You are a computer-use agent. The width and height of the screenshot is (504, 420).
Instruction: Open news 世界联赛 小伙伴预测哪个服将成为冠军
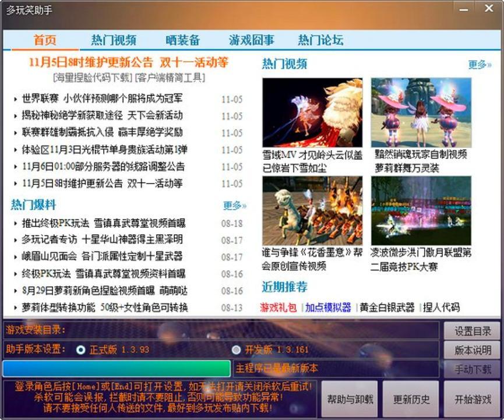102,98
